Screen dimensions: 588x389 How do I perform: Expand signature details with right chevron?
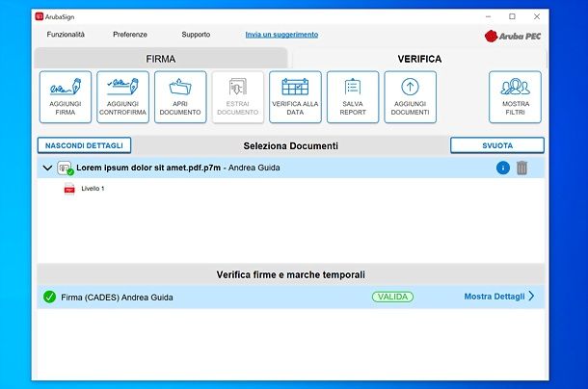pos(531,296)
